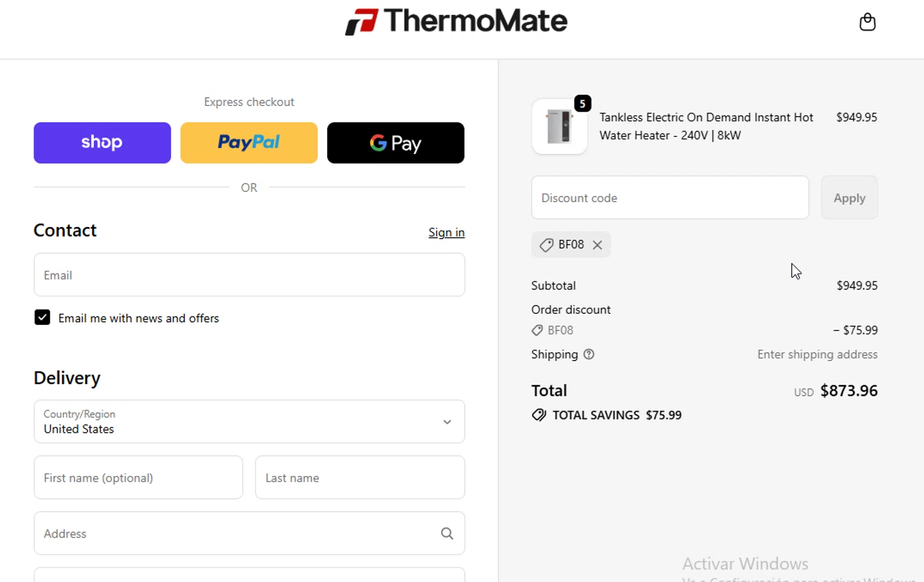Focus the First name (optional) field
This screenshot has width=924, height=582.
point(139,478)
